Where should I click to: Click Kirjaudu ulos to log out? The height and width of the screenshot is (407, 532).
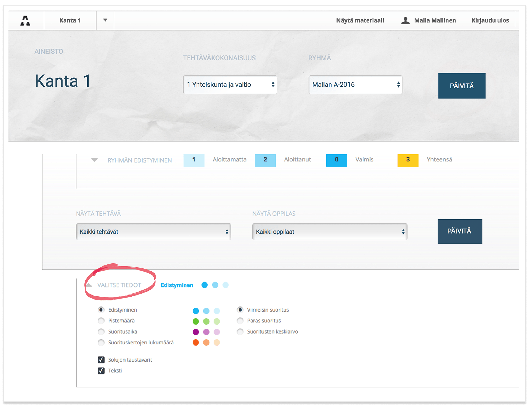click(x=490, y=20)
